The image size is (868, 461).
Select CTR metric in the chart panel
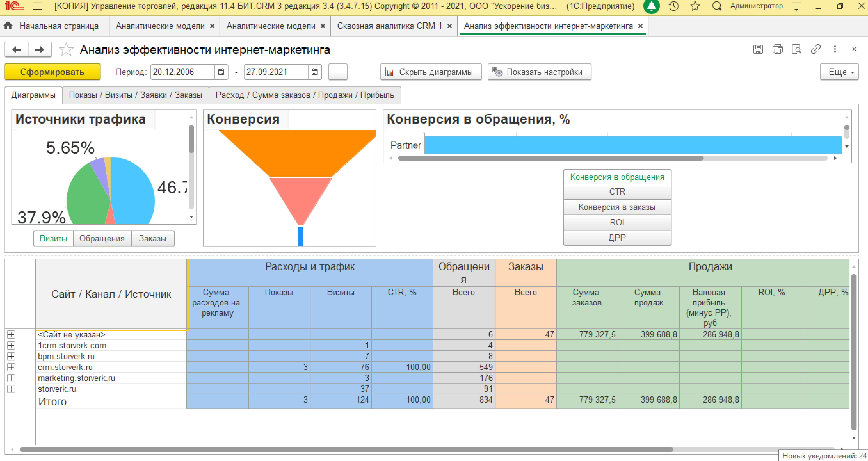tap(617, 191)
